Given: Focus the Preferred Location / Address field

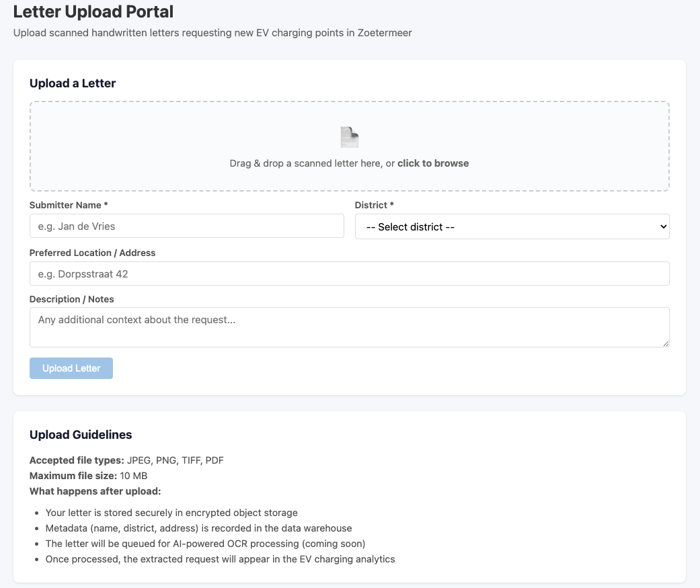Looking at the screenshot, I should pos(349,274).
